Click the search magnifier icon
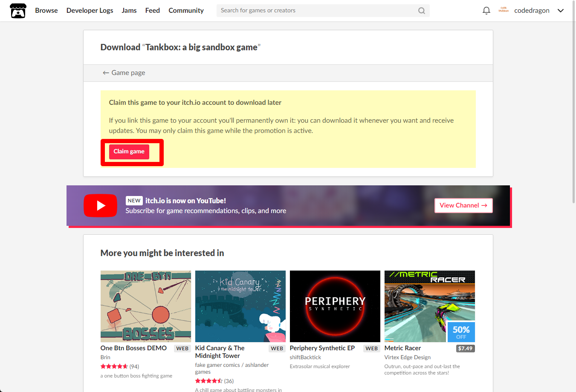The height and width of the screenshot is (392, 576). pos(421,11)
